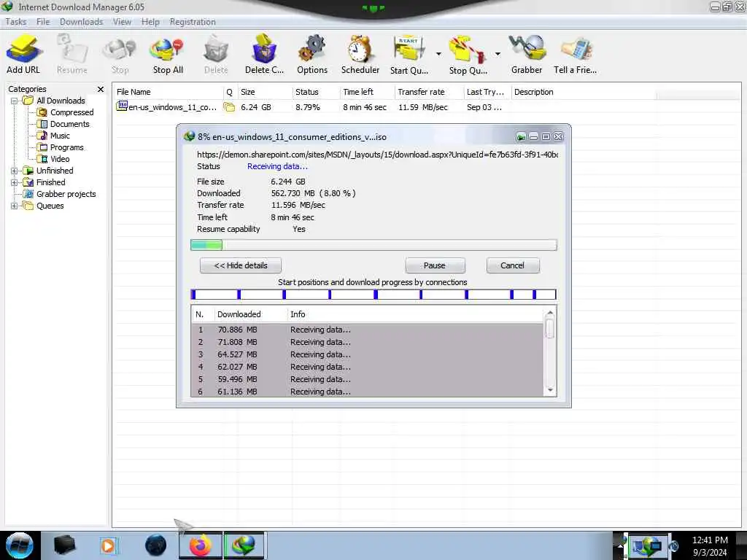Click the dialog's green tray icon button
Image resolution: width=747 pixels, height=560 pixels.
tap(521, 137)
